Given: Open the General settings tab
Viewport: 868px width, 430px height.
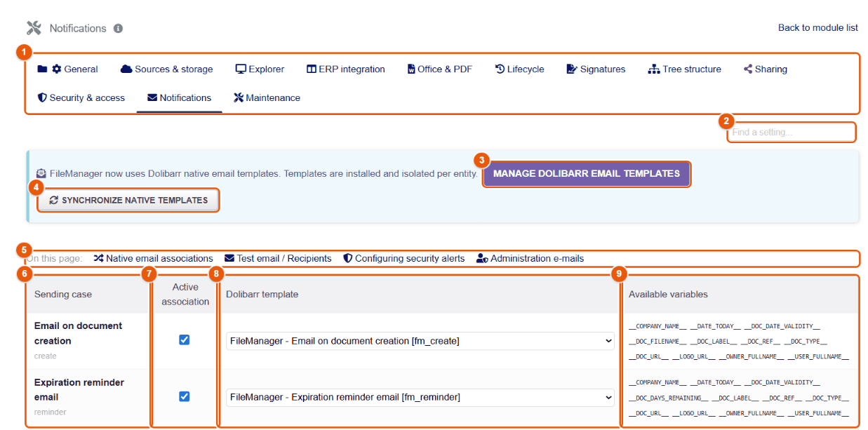Looking at the screenshot, I should click(x=68, y=69).
